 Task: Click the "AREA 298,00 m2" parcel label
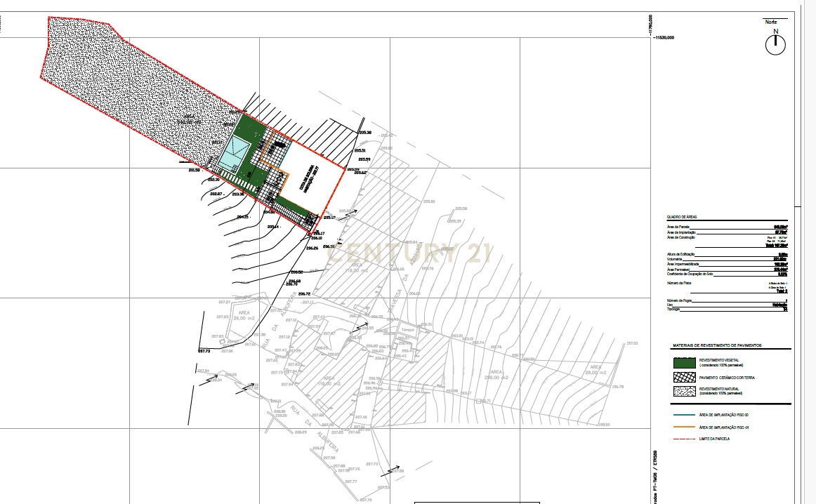(x=496, y=375)
